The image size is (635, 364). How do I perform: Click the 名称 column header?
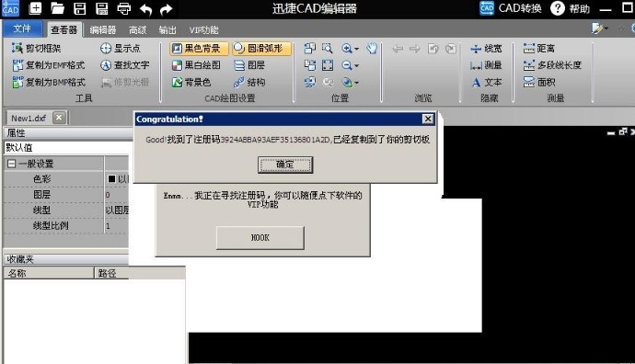[x=49, y=273]
